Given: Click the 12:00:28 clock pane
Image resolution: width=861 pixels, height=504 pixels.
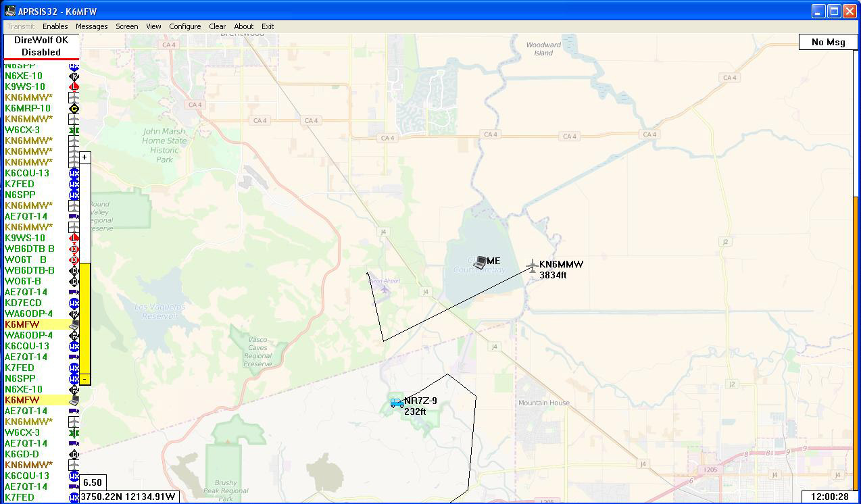Looking at the screenshot, I should 829,497.
